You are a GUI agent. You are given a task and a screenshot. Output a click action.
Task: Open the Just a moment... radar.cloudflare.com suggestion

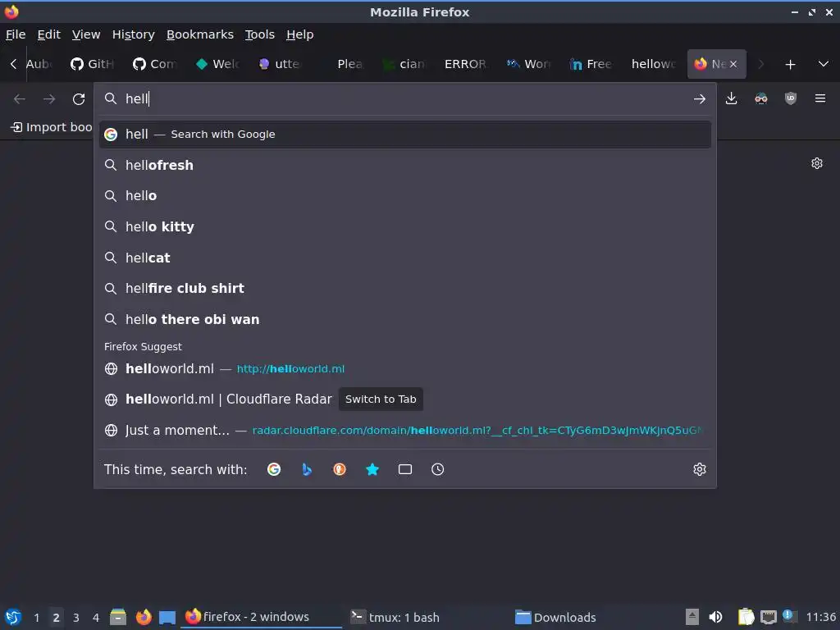(x=405, y=430)
